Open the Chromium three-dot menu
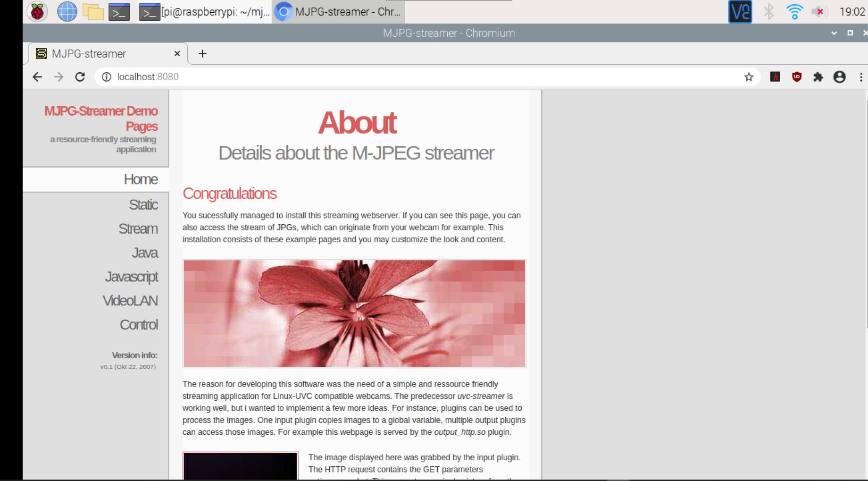The width and height of the screenshot is (868, 481). pyautogui.click(x=861, y=76)
